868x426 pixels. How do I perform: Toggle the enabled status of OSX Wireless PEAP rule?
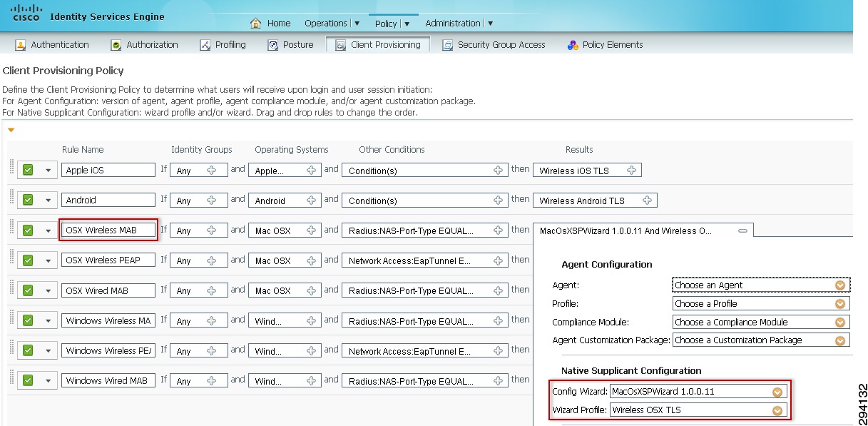28,260
